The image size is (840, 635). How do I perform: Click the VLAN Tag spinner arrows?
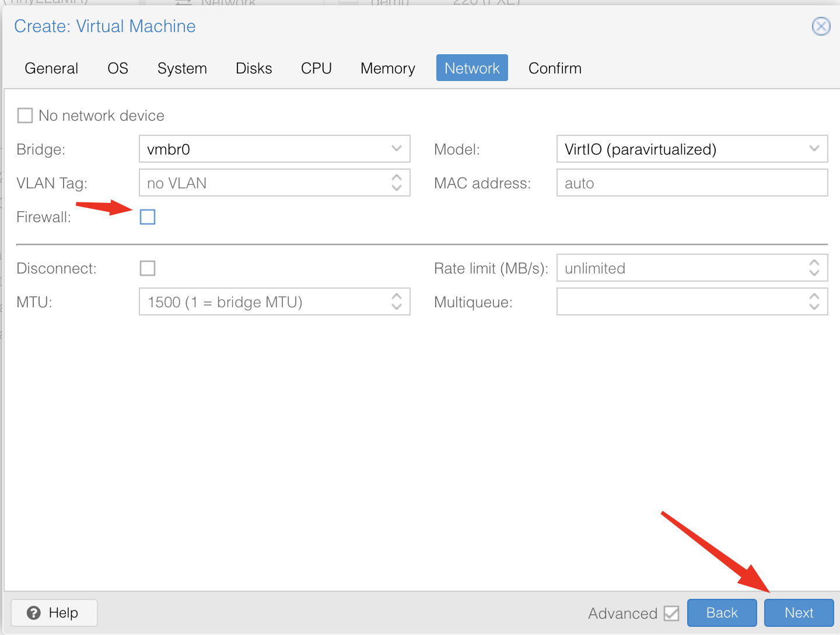(x=397, y=183)
